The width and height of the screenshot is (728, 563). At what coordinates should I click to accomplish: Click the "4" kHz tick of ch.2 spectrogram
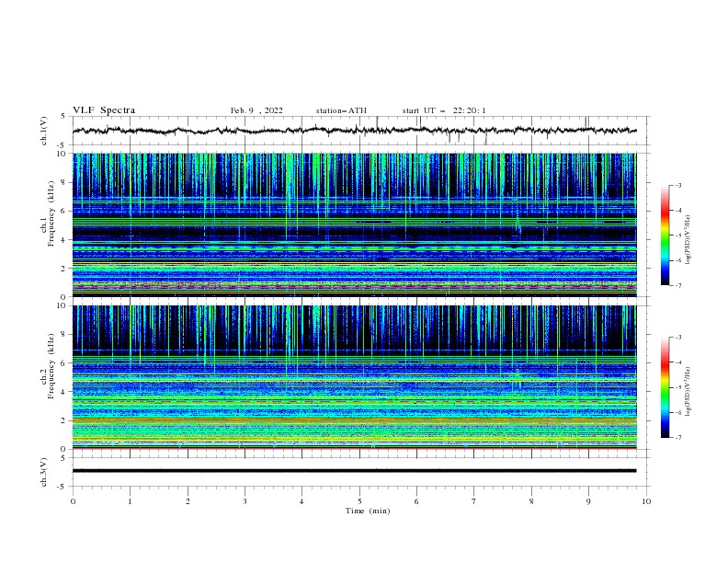pyautogui.click(x=64, y=392)
